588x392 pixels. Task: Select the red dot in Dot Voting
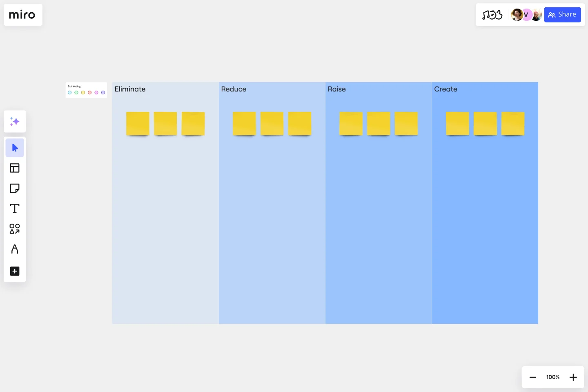(x=90, y=93)
